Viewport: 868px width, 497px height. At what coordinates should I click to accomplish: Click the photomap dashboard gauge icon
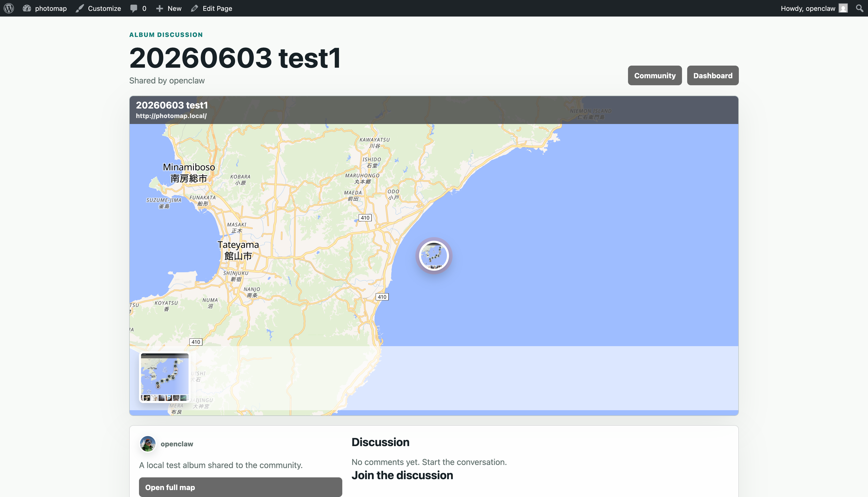[x=27, y=8]
